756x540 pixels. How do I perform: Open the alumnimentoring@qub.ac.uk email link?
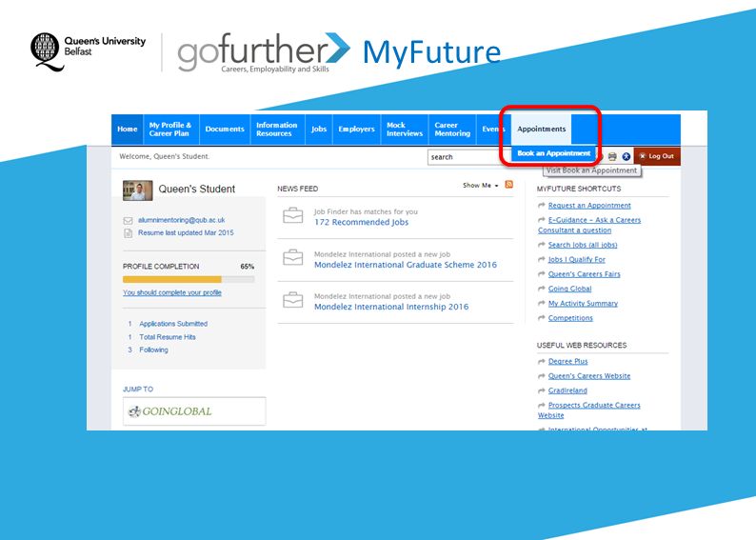[x=181, y=220]
